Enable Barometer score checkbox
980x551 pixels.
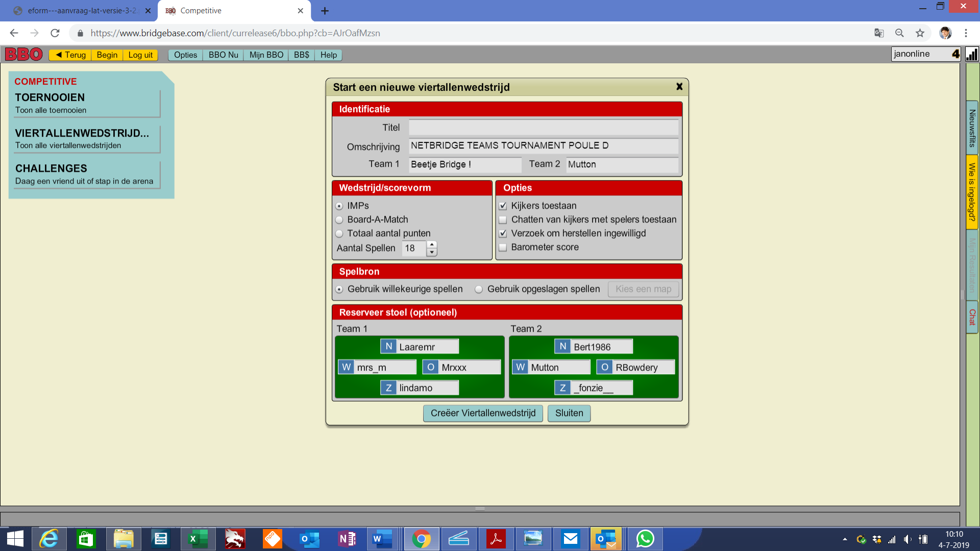pos(503,247)
